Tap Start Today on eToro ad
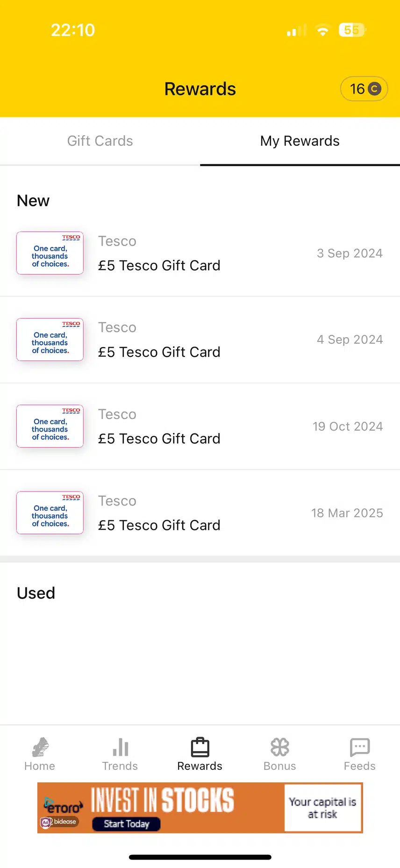The image size is (400, 868). 126,824
